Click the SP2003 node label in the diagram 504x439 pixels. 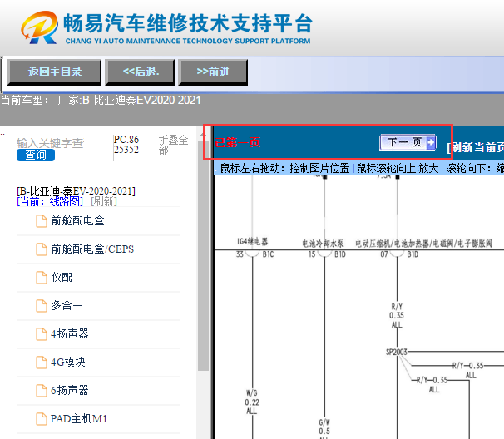397,353
